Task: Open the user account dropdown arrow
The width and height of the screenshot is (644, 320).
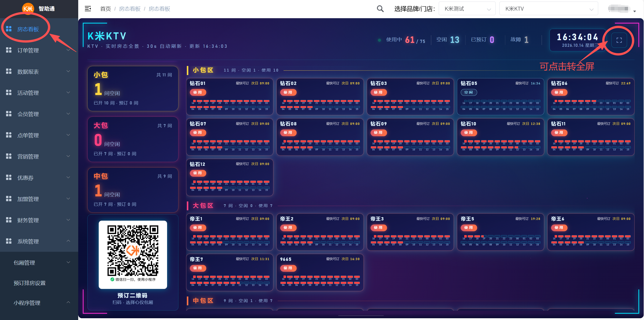Action: point(635,11)
